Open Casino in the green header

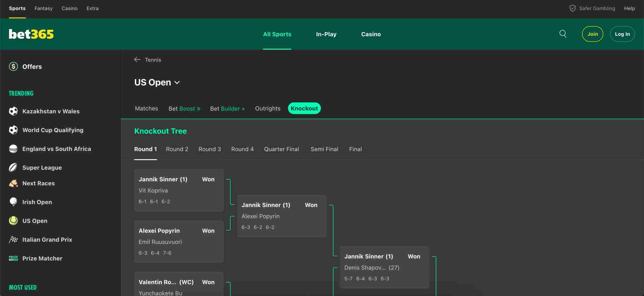(x=371, y=34)
